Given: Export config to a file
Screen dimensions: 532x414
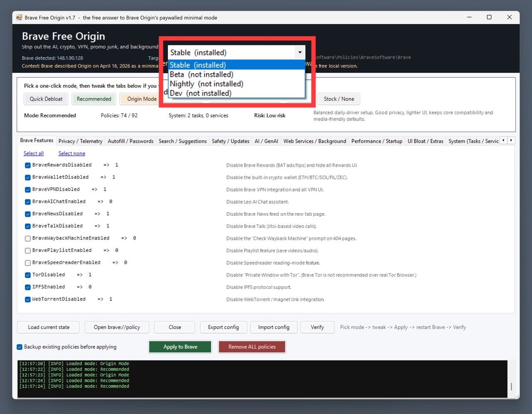Looking at the screenshot, I should pyautogui.click(x=224, y=328).
